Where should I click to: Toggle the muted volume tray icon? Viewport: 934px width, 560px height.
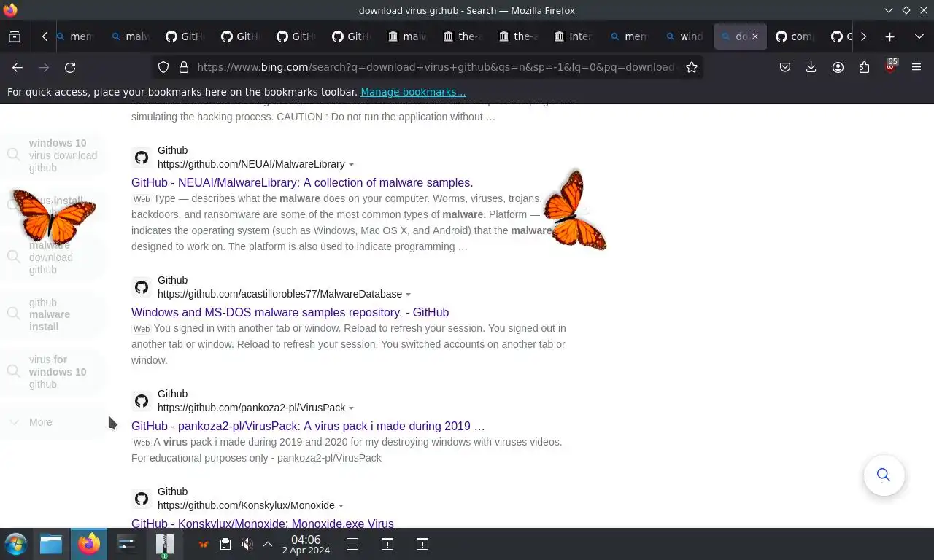(x=247, y=544)
